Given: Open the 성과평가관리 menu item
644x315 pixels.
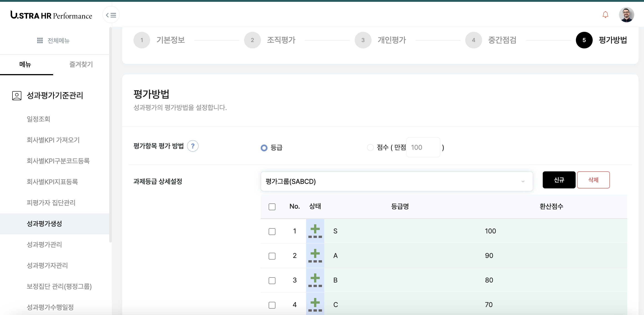Looking at the screenshot, I should [x=44, y=245].
